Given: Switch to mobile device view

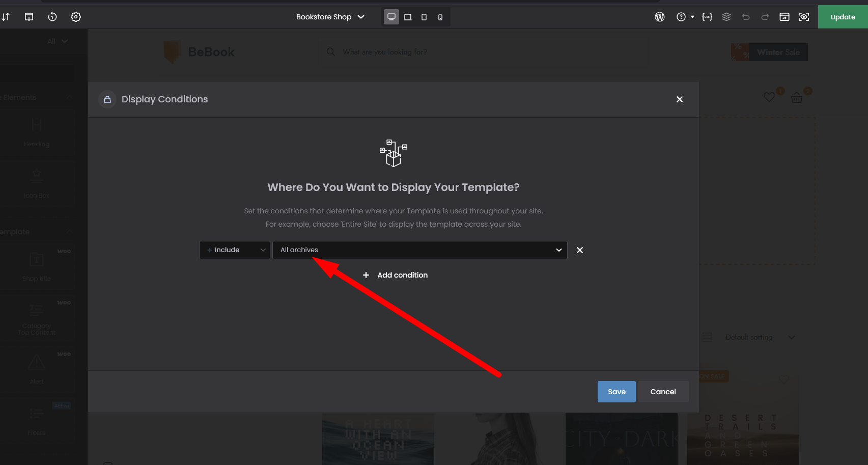Looking at the screenshot, I should [440, 17].
